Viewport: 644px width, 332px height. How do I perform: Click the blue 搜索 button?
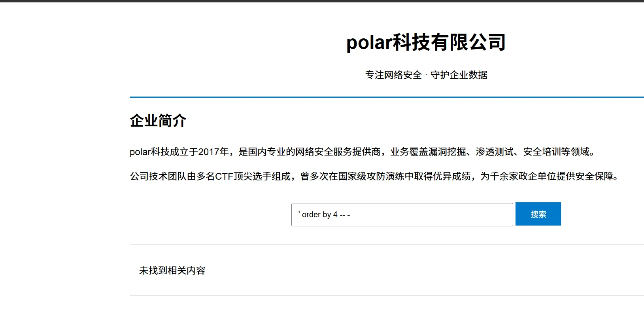click(x=538, y=214)
